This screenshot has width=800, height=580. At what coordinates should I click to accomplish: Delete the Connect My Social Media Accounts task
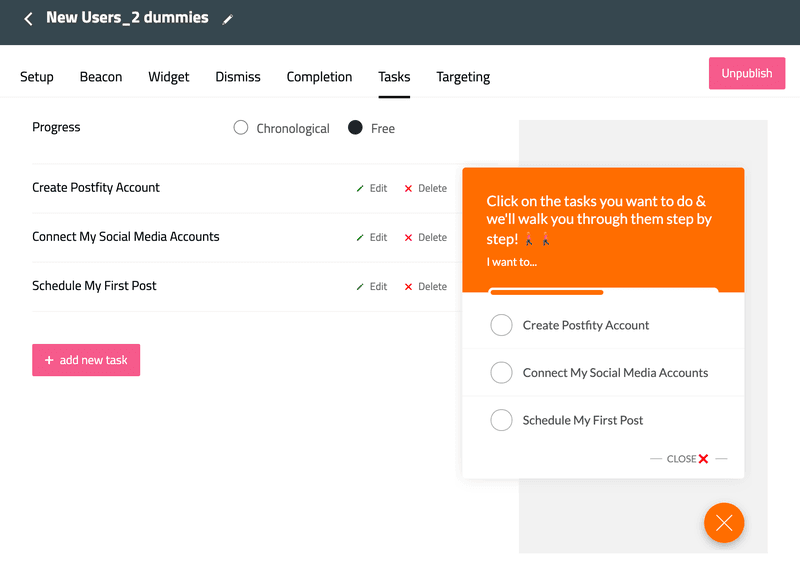tap(426, 237)
